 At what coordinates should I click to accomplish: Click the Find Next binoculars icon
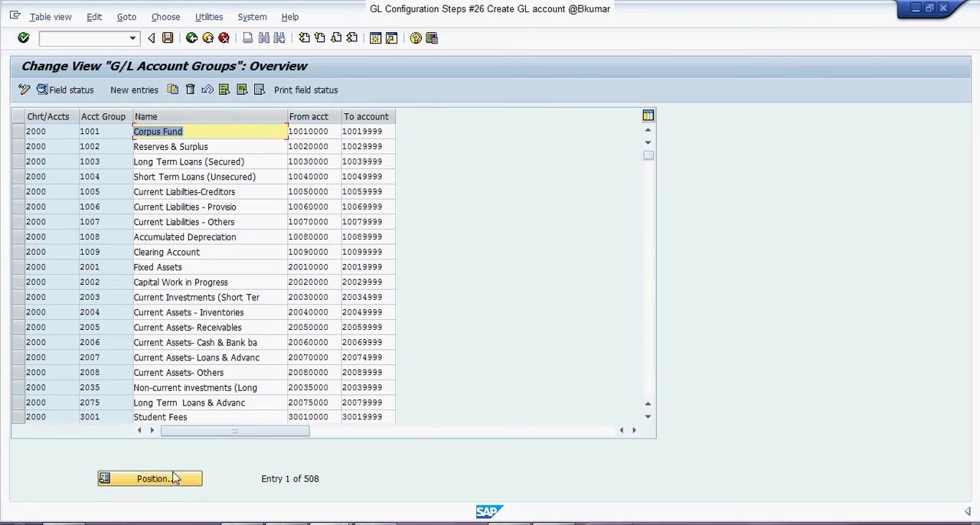point(279,38)
